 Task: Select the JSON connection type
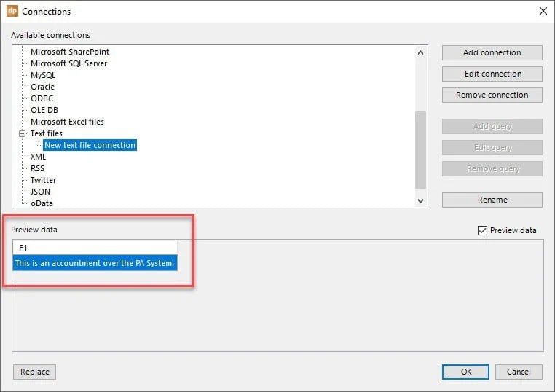click(40, 192)
